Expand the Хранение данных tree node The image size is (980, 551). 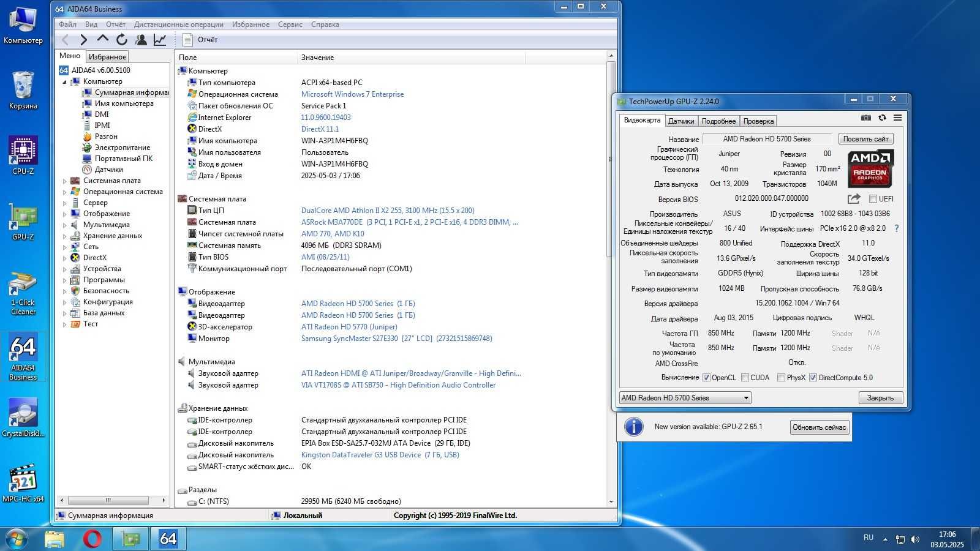coord(64,236)
